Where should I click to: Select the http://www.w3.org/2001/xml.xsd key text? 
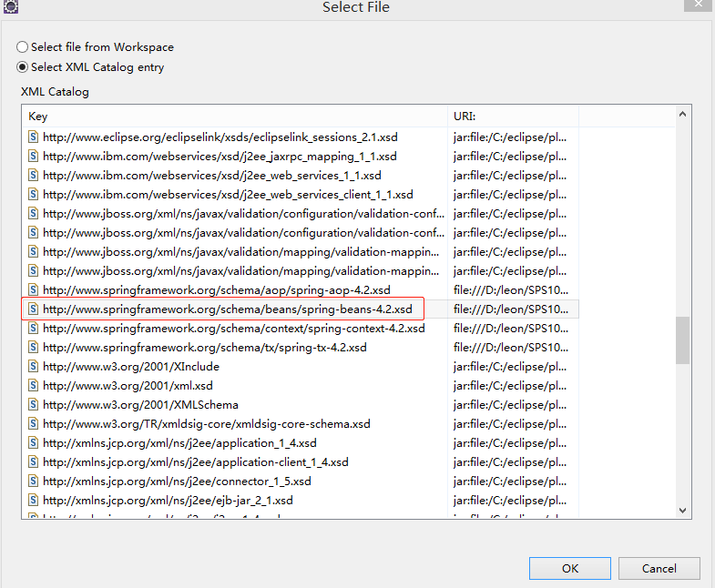[128, 386]
